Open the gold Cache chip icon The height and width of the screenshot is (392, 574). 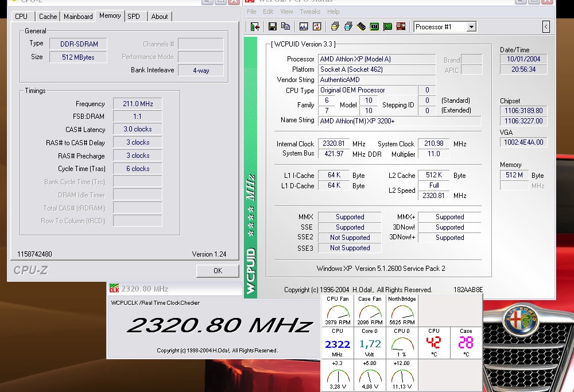click(x=361, y=26)
